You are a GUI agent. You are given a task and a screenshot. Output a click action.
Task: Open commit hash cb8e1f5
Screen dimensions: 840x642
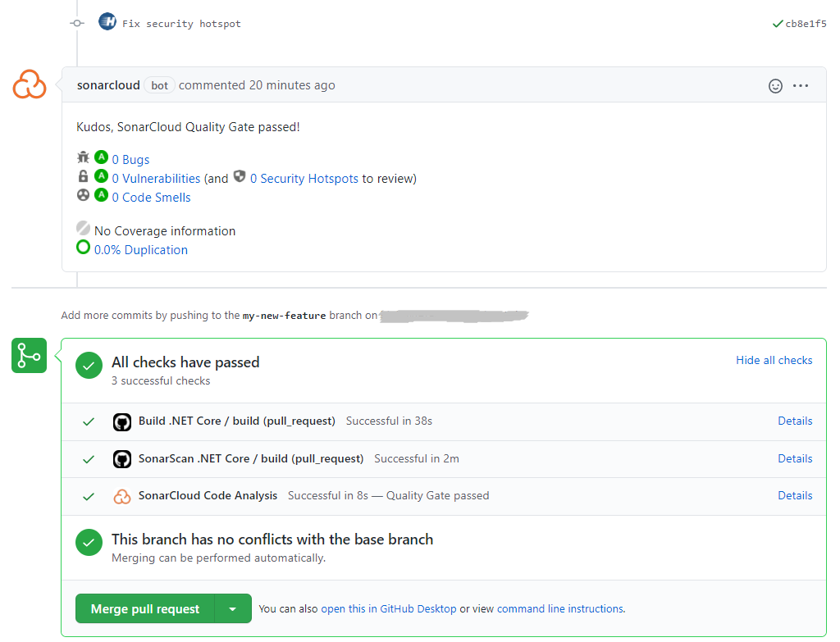coord(806,24)
